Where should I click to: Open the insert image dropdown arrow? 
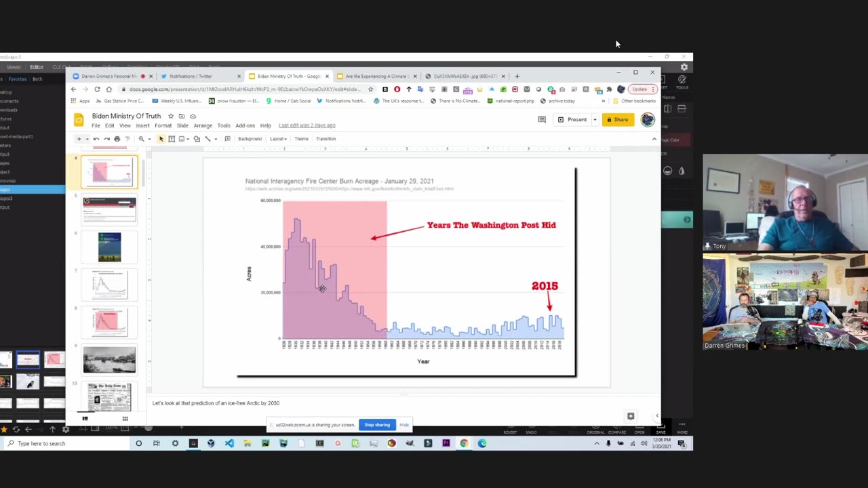click(x=188, y=139)
